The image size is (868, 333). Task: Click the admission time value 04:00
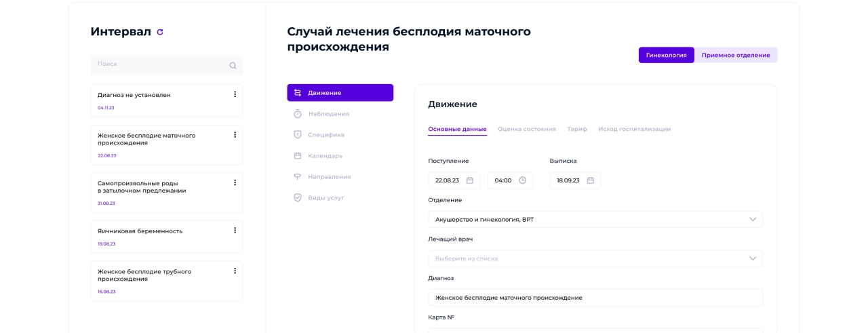click(502, 180)
